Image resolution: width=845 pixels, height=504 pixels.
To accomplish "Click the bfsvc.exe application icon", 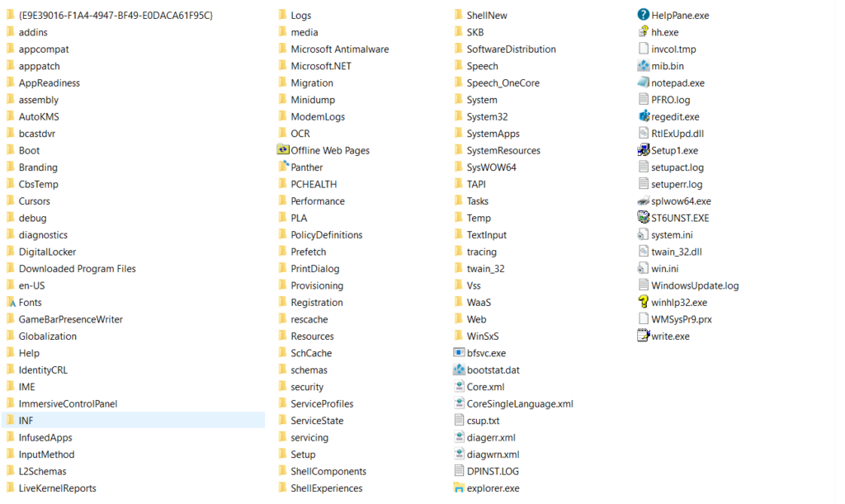I will click(x=459, y=353).
